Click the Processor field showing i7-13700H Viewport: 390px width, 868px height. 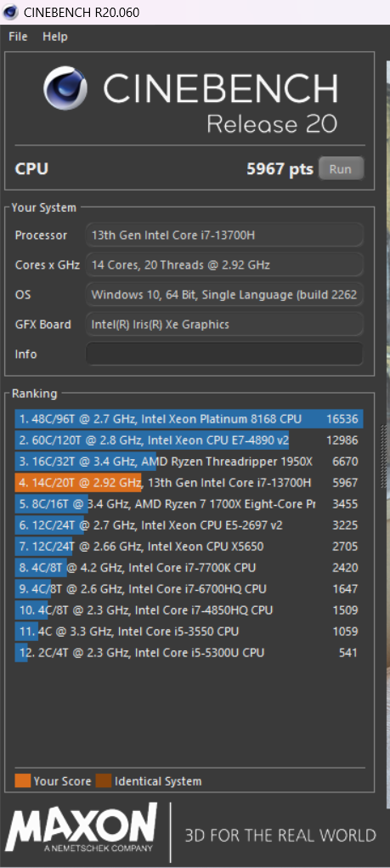[x=224, y=235]
